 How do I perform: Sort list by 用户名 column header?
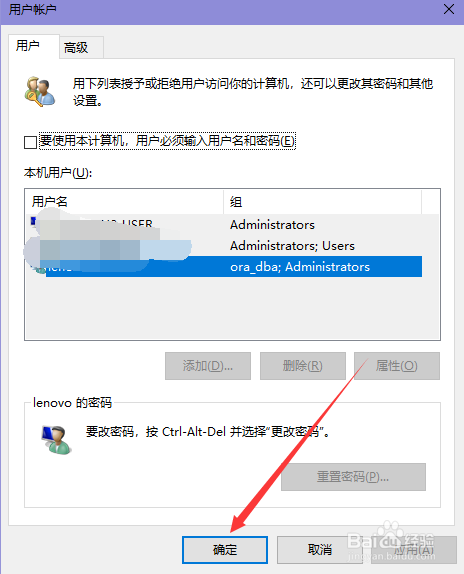(x=124, y=202)
